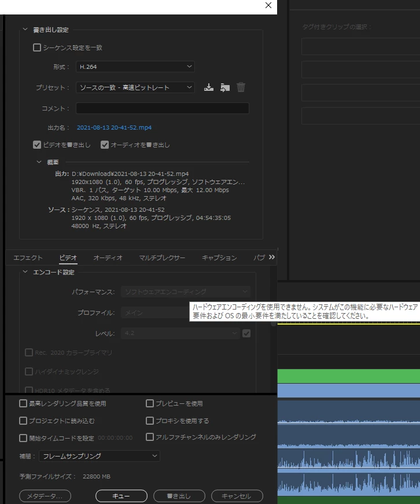Screen dimensions: 420x504
Task: Open the パフォーマンス dropdown
Action: point(186,292)
